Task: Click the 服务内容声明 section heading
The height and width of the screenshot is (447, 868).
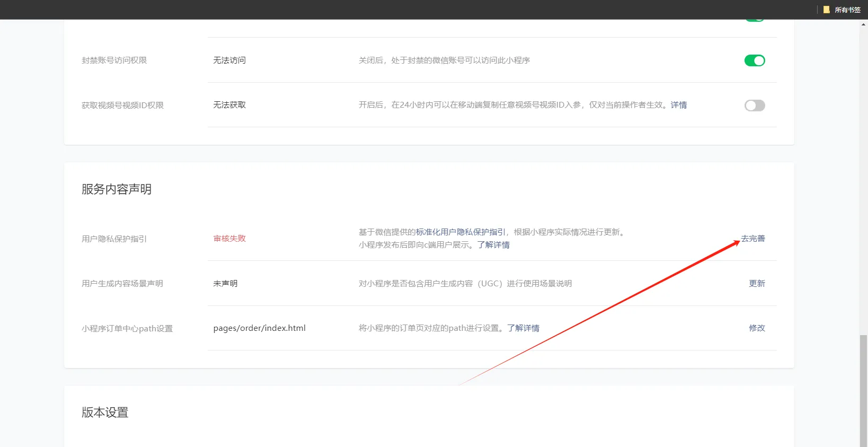Action: (117, 189)
